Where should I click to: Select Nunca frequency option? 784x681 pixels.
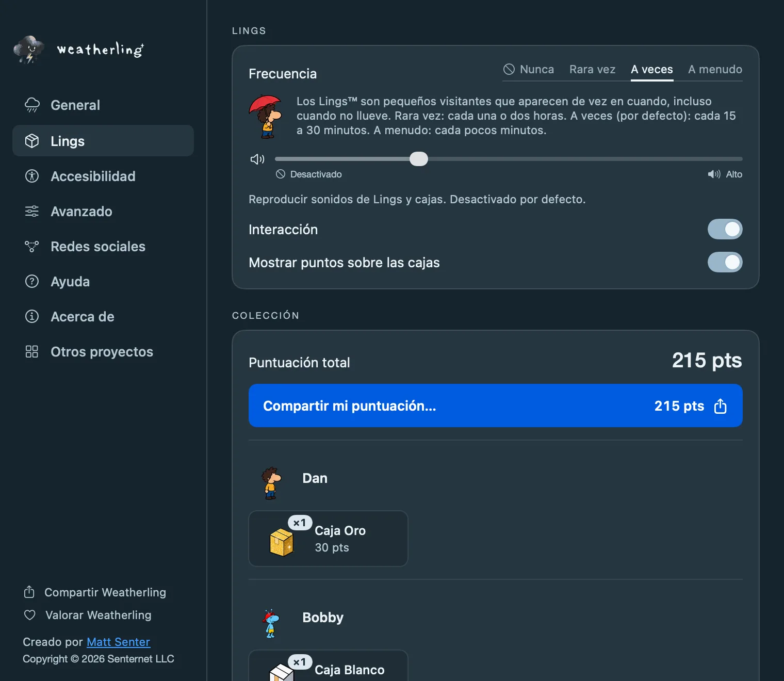point(529,69)
